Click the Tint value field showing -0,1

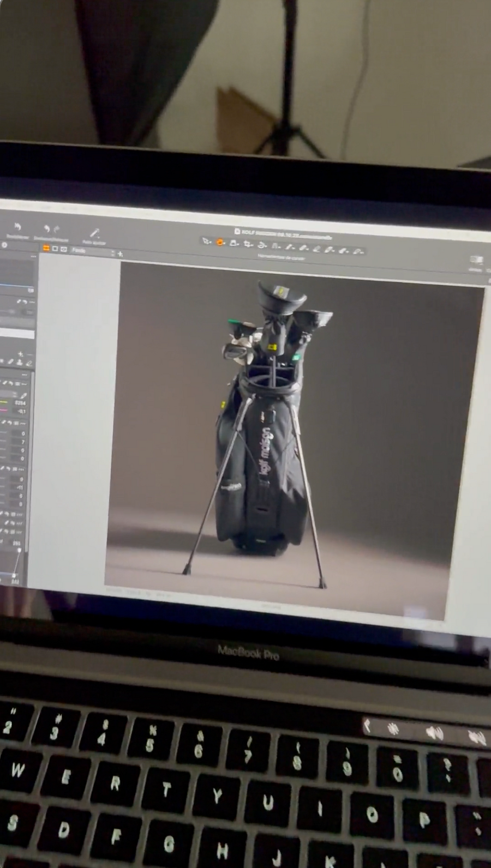tap(21, 411)
